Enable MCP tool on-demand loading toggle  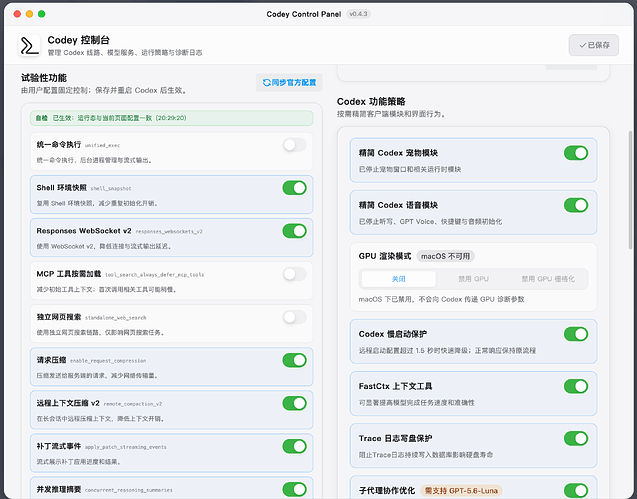point(295,274)
